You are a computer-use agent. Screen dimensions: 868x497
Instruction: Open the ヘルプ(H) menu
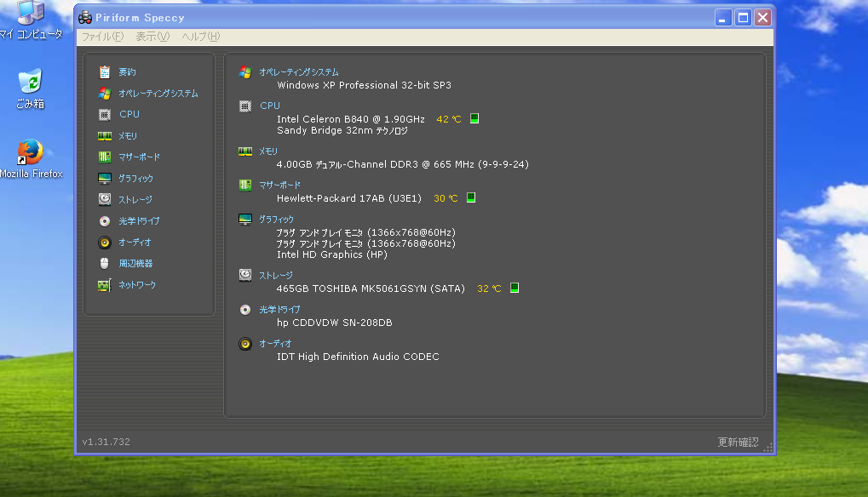click(x=200, y=37)
